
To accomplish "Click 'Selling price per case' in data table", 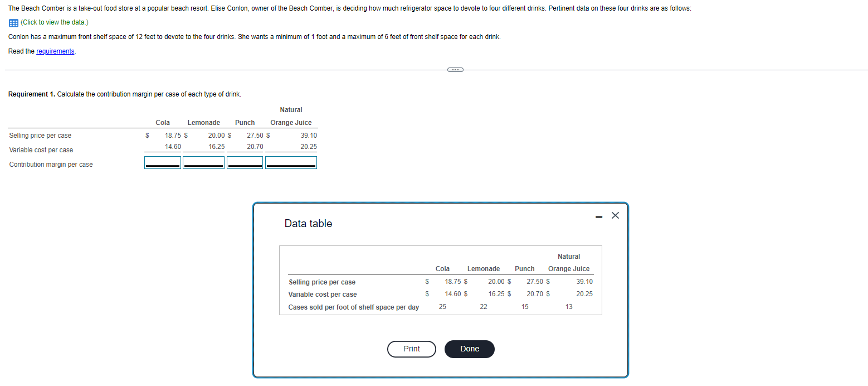I will [322, 282].
